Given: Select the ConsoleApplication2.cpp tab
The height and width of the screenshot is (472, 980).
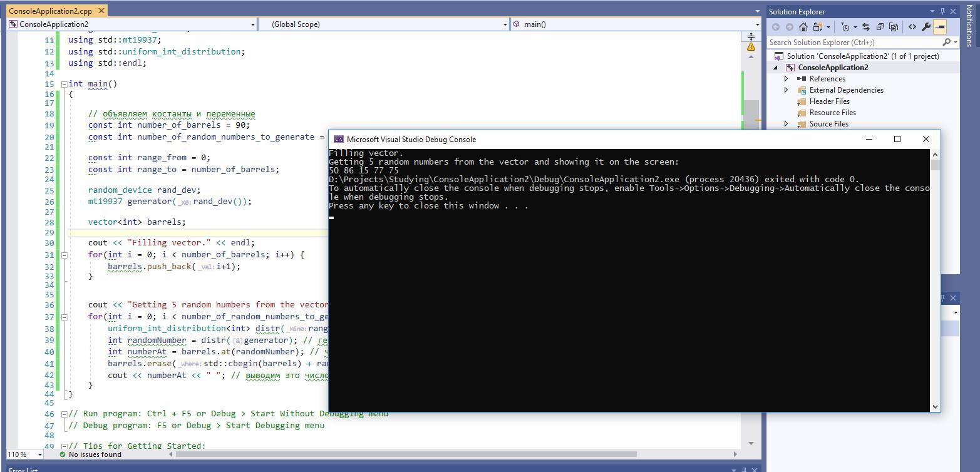Looking at the screenshot, I should pyautogui.click(x=50, y=11).
